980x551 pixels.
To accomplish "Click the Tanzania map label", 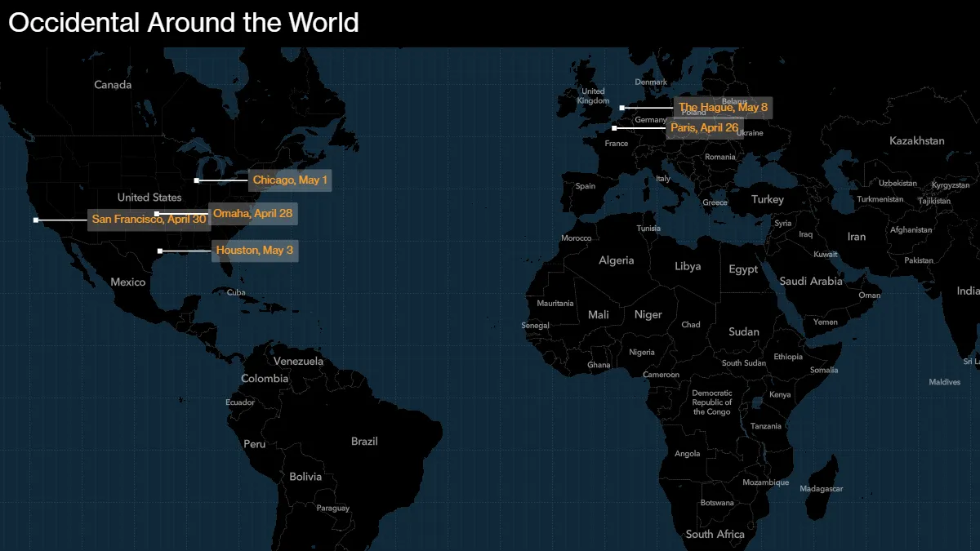I will coord(766,426).
